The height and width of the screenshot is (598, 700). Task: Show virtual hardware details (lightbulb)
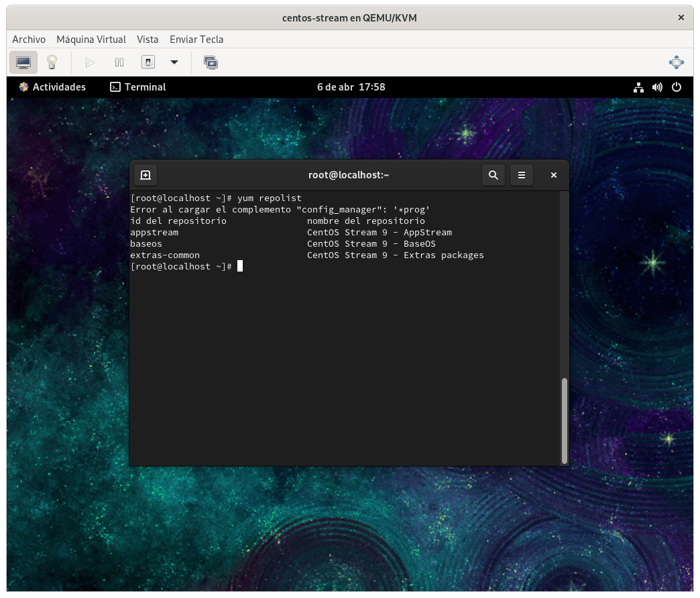[x=52, y=62]
